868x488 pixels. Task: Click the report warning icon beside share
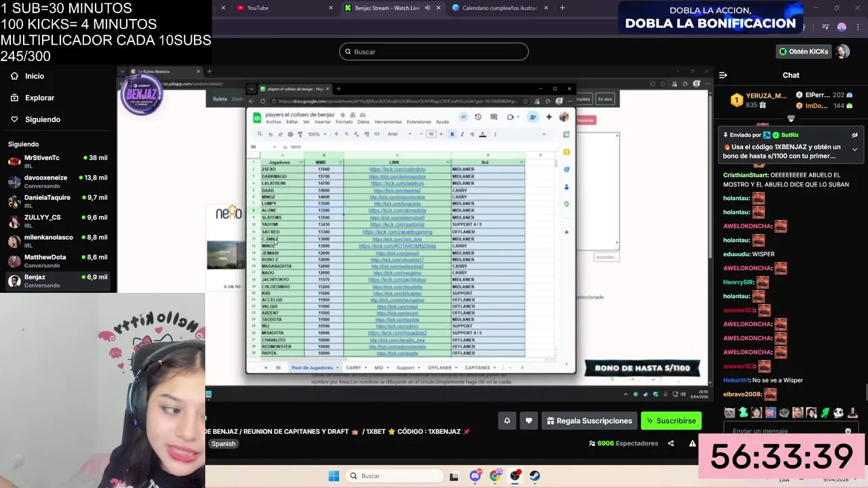692,443
